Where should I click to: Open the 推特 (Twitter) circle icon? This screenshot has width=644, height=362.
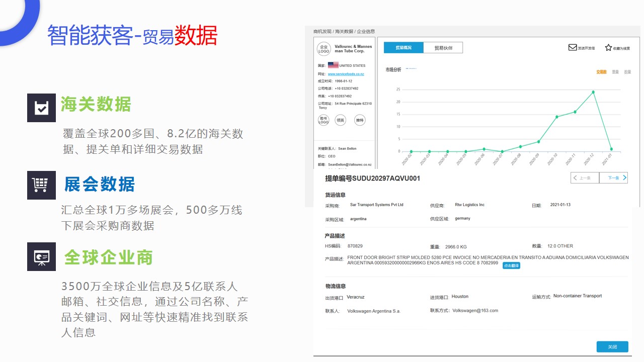pos(359,120)
